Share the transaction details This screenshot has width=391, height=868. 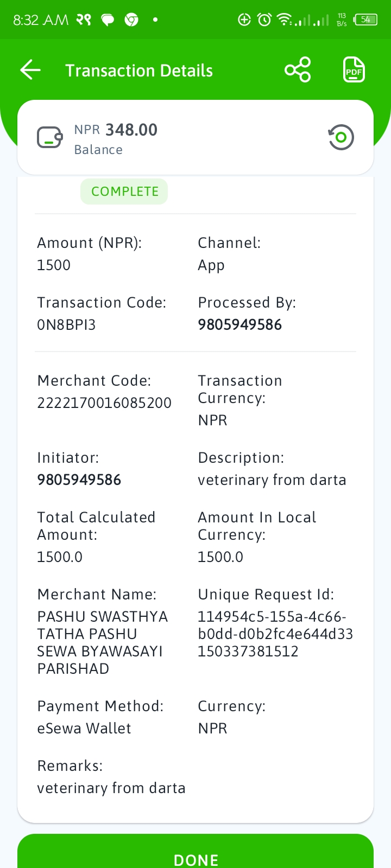(298, 70)
